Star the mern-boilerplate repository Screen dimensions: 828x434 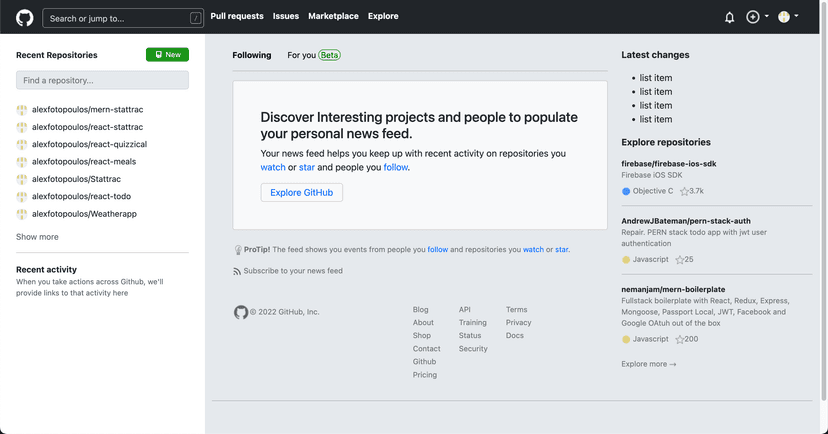tap(680, 339)
